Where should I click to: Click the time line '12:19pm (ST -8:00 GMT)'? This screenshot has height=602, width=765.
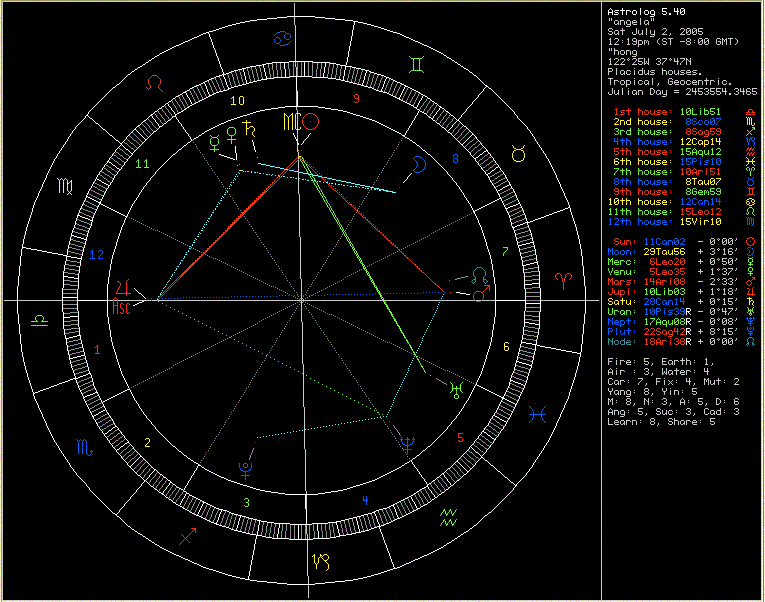tap(673, 42)
